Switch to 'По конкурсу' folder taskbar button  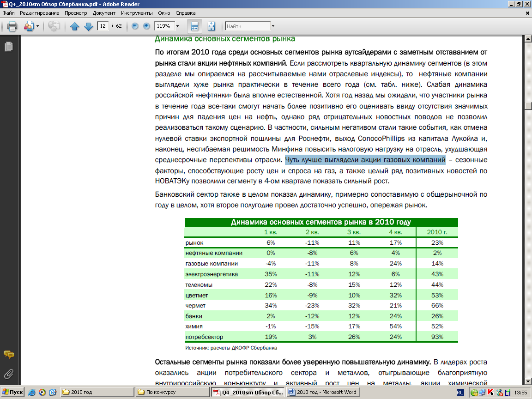pyautogui.click(x=173, y=392)
